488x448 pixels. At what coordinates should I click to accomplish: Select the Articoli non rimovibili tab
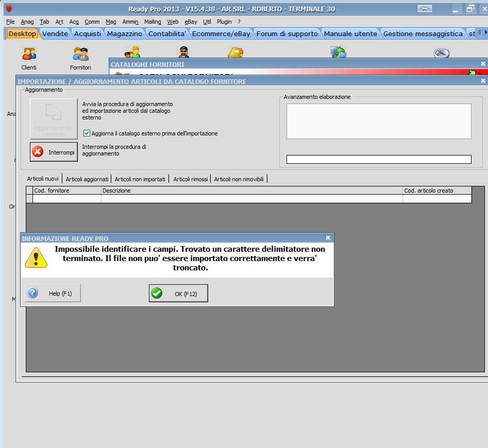(239, 179)
